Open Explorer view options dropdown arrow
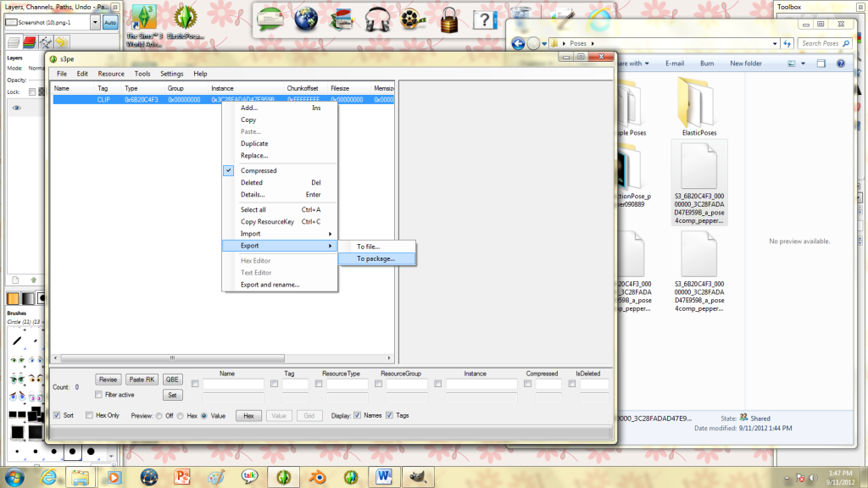868x488 pixels. click(x=804, y=64)
